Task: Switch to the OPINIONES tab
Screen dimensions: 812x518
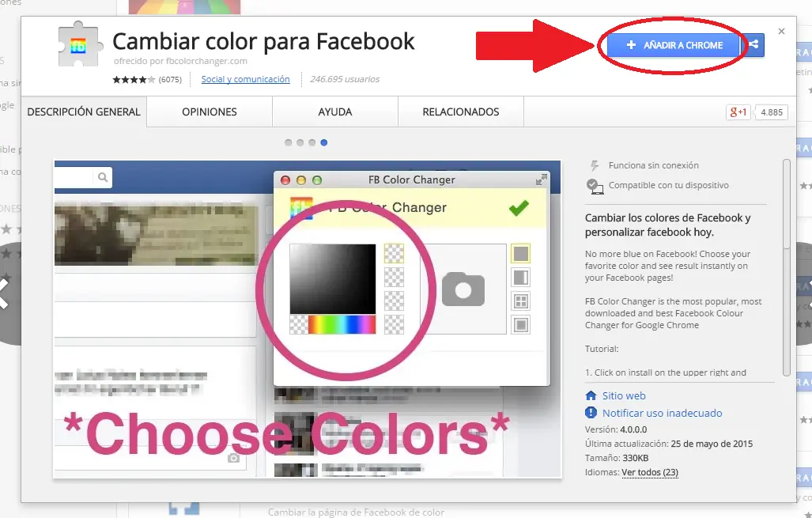Action: click(x=210, y=112)
